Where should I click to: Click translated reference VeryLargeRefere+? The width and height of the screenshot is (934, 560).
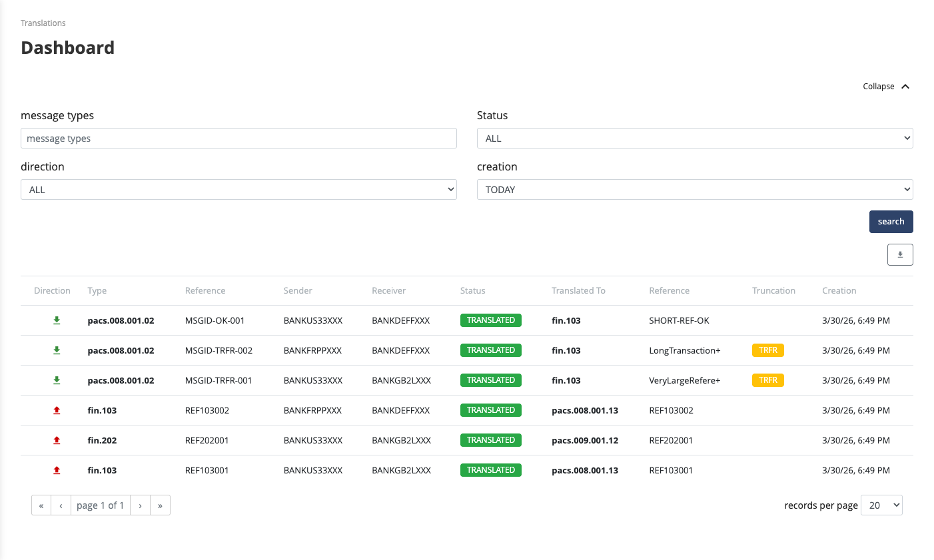pos(685,380)
